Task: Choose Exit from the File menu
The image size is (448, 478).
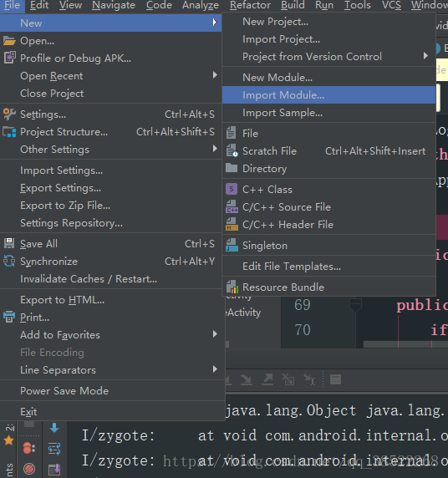Action: (113, 412)
